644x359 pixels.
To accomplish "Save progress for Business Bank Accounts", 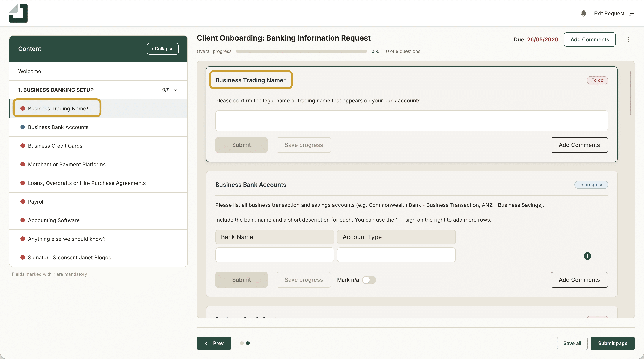I will pyautogui.click(x=304, y=280).
